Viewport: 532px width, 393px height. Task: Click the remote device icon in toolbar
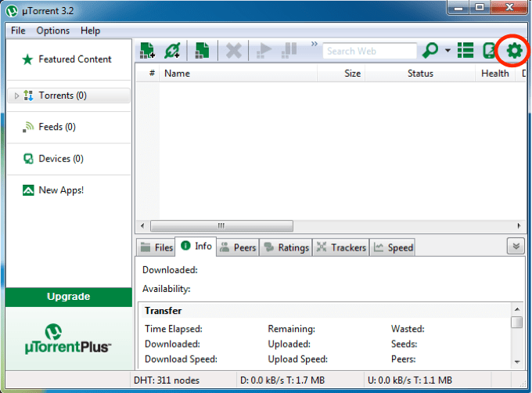[490, 52]
